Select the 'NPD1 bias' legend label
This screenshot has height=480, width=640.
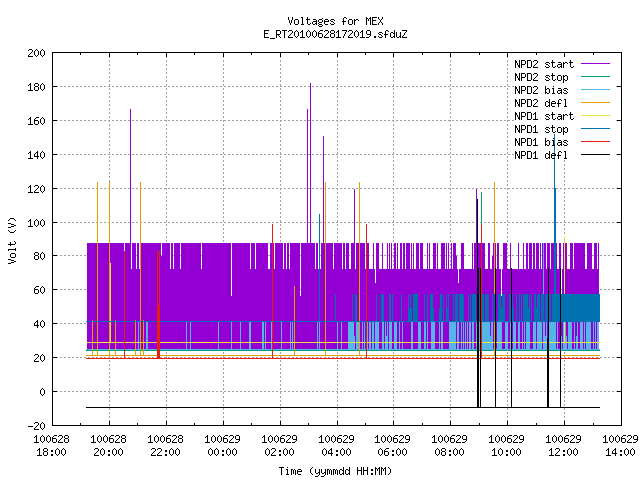coord(541,142)
